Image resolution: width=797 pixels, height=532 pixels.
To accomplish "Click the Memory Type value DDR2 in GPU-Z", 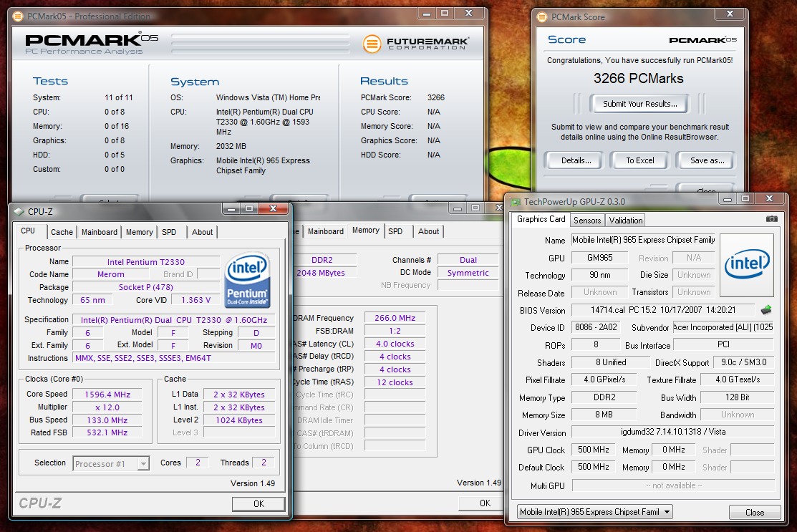I will click(604, 397).
